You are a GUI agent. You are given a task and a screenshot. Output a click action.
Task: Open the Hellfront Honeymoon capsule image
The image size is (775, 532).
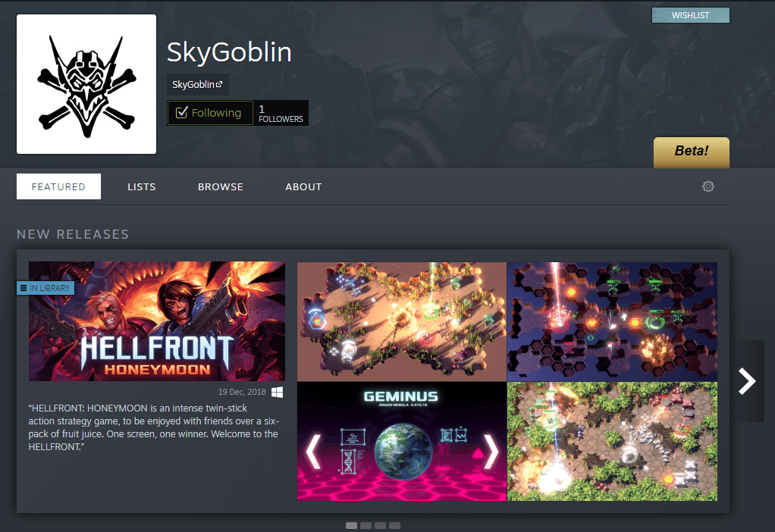(157, 321)
